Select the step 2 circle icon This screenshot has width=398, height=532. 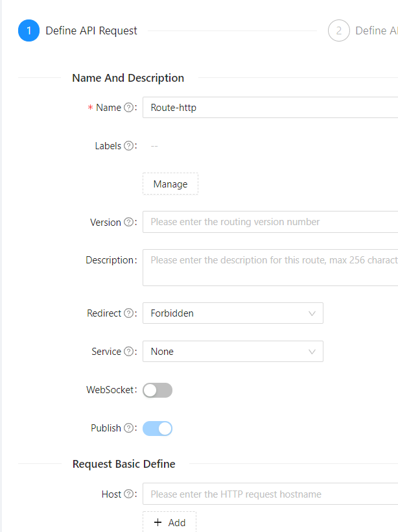pos(338,30)
